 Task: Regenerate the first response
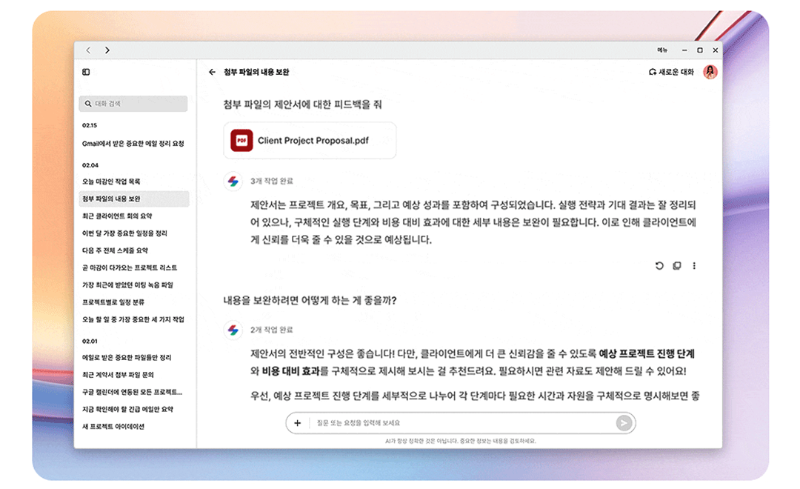659,265
